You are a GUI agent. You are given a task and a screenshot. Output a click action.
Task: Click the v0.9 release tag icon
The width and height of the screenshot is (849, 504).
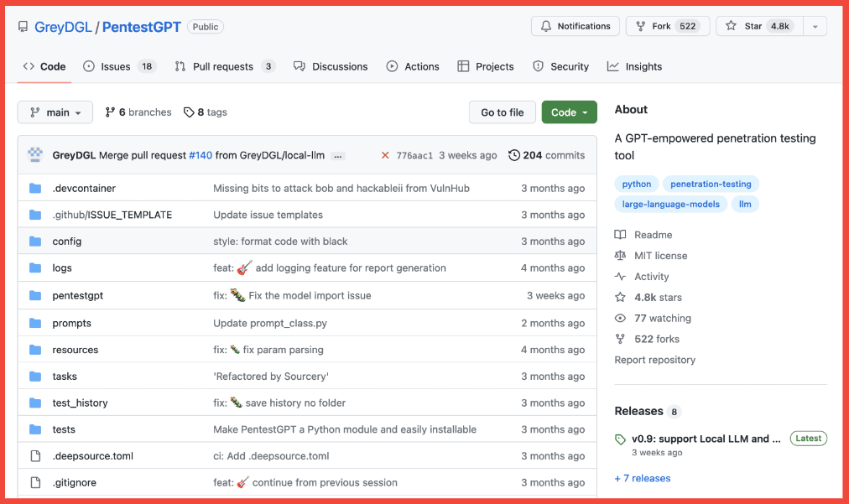tap(620, 439)
